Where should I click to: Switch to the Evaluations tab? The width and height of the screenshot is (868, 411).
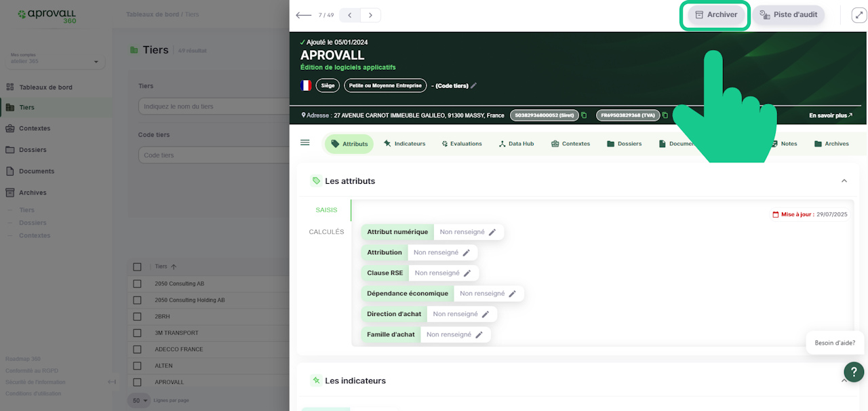pos(461,144)
